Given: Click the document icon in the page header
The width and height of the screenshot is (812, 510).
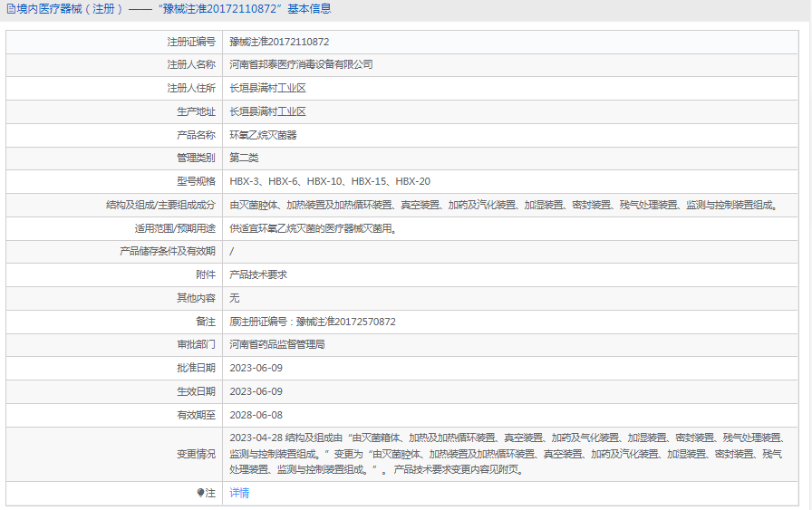Looking at the screenshot, I should [10, 9].
